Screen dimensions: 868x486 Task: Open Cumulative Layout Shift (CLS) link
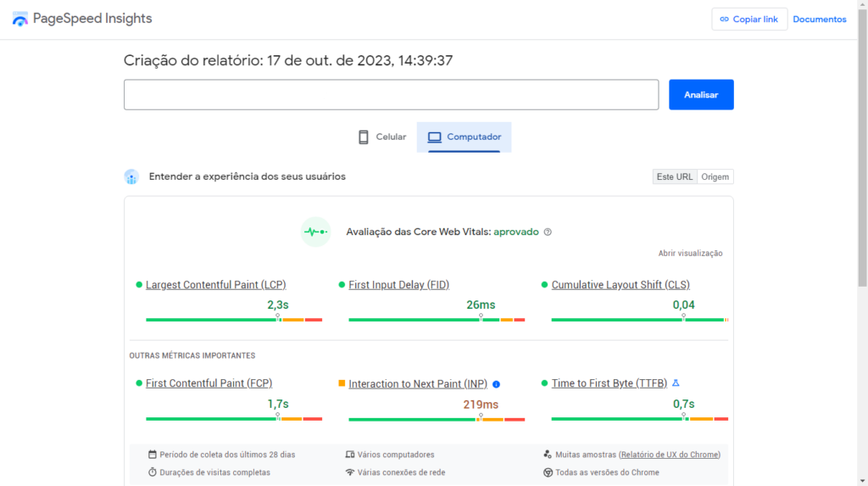620,285
